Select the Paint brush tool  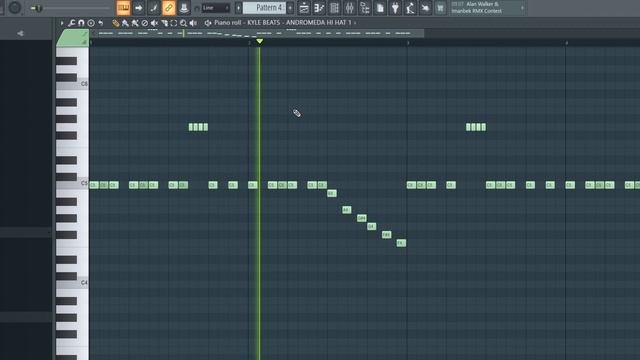coord(125,23)
